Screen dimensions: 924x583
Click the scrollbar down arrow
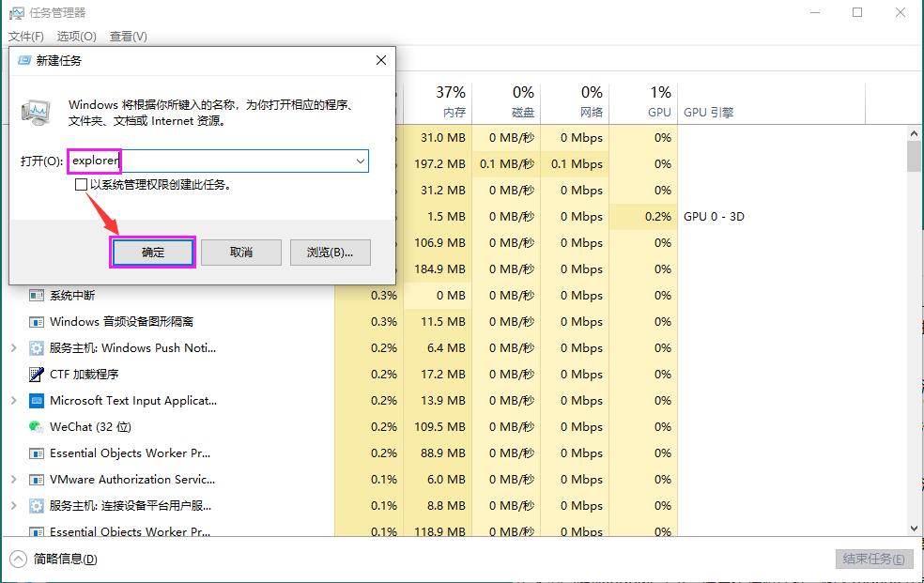coord(914,529)
